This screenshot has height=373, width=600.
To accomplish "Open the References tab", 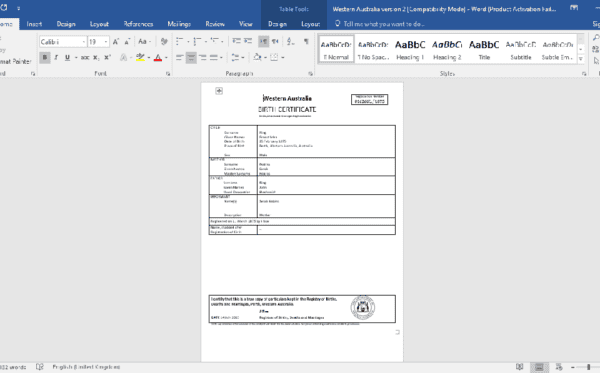I will point(138,24).
